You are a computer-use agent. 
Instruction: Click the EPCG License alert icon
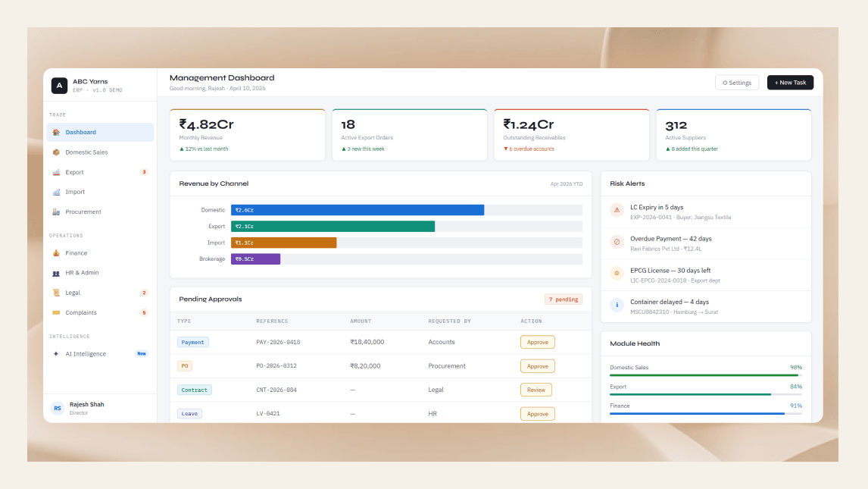click(617, 274)
